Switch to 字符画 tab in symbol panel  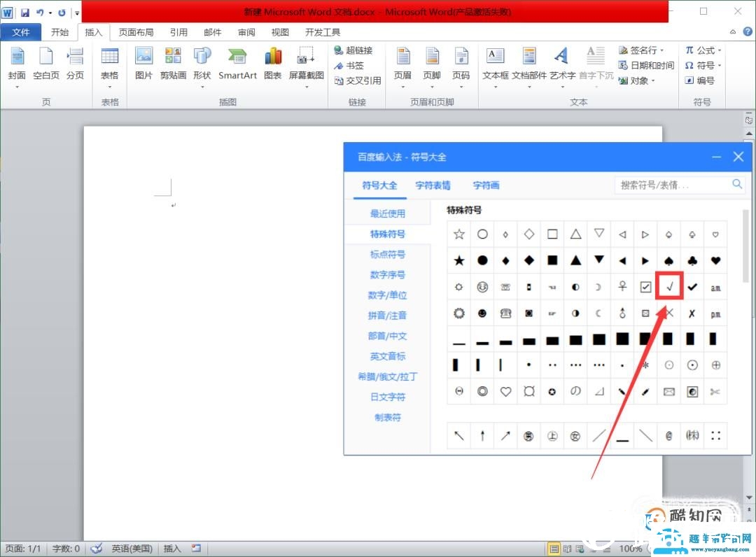click(486, 185)
